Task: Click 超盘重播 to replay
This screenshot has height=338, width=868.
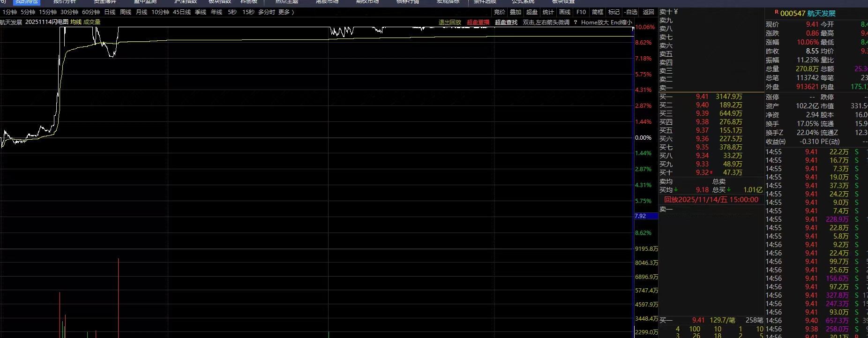Action: coord(478,23)
